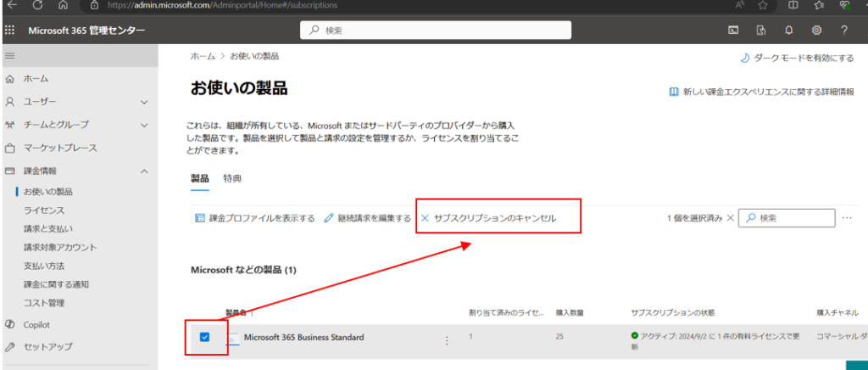Open the browser split screen icon
This screenshot has width=868, height=370.
pyautogui.click(x=793, y=5)
